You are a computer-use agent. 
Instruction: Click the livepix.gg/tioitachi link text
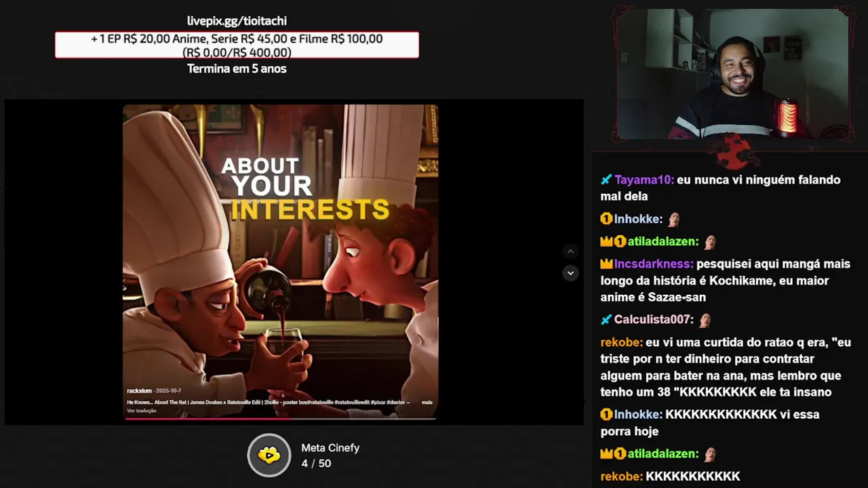point(237,21)
